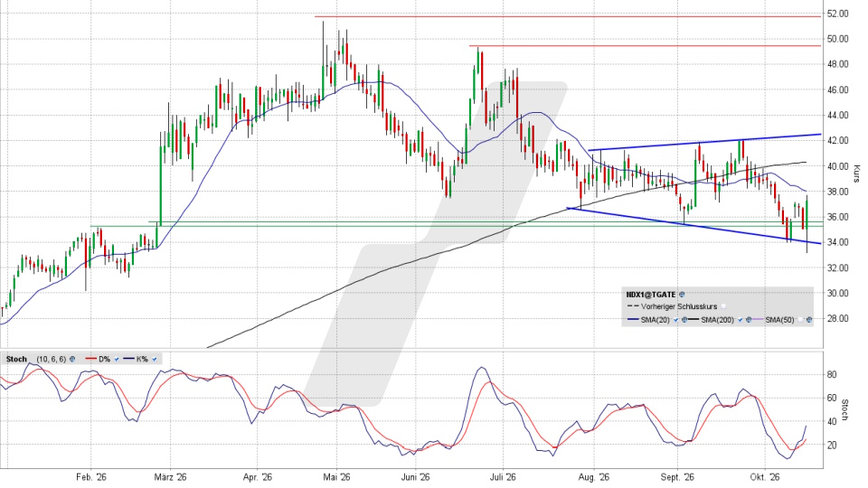Click the Sept. '26 date label
Screen dimensions: 868x488
point(677,477)
